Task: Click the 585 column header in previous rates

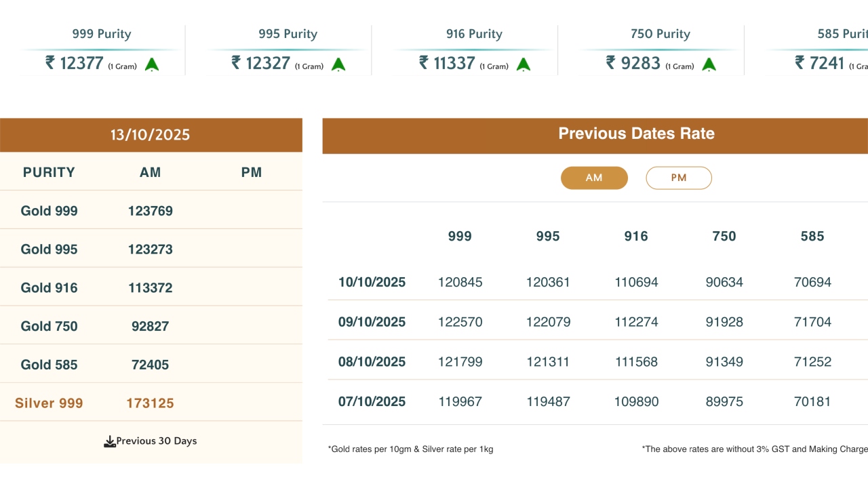Action: [812, 237]
